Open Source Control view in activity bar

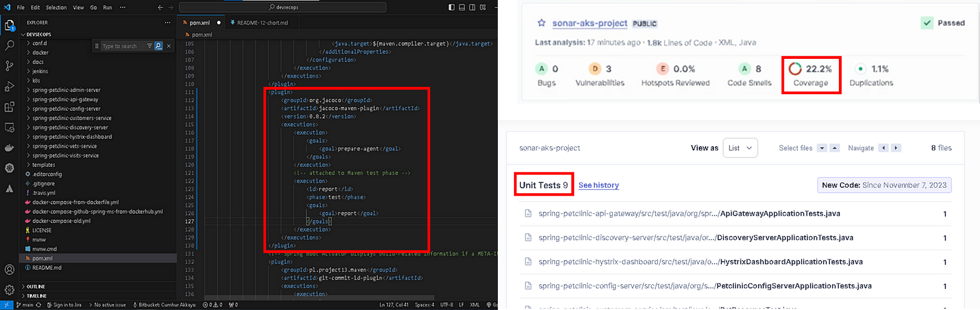click(x=9, y=66)
